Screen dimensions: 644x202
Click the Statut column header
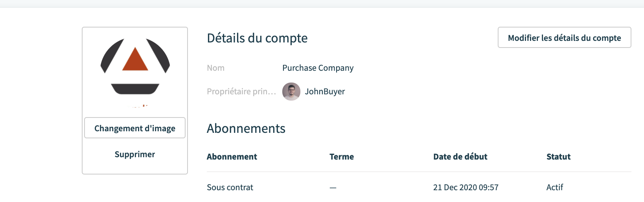[x=558, y=157]
